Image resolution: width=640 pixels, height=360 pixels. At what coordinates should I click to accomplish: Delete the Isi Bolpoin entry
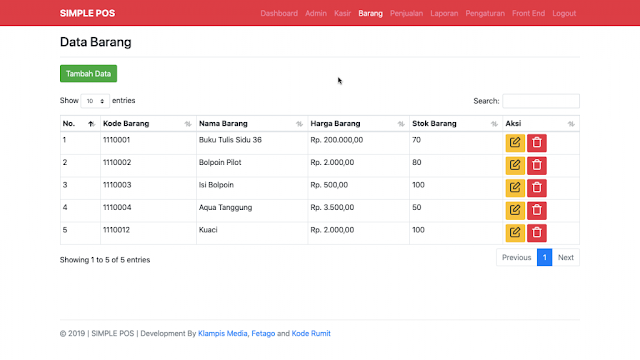point(536,188)
